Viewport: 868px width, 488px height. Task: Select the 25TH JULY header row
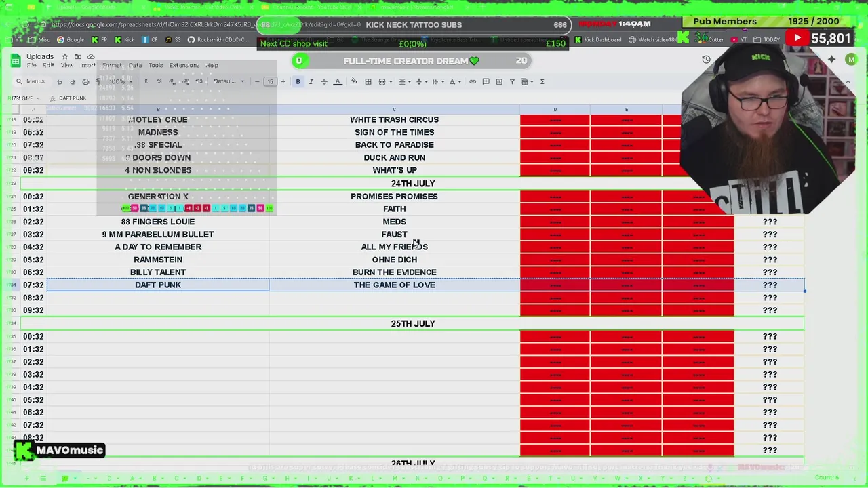[412, 323]
